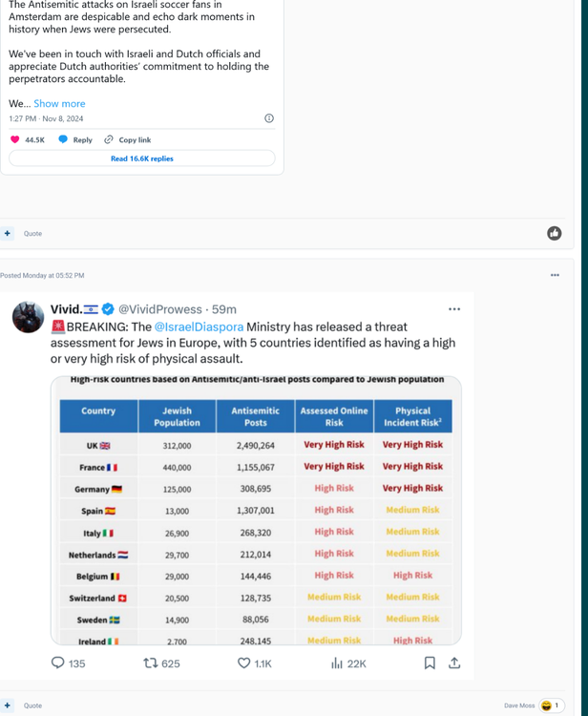588x716 pixels.
Task: Toggle multiquote plus on the bottom post
Action: 8,705
